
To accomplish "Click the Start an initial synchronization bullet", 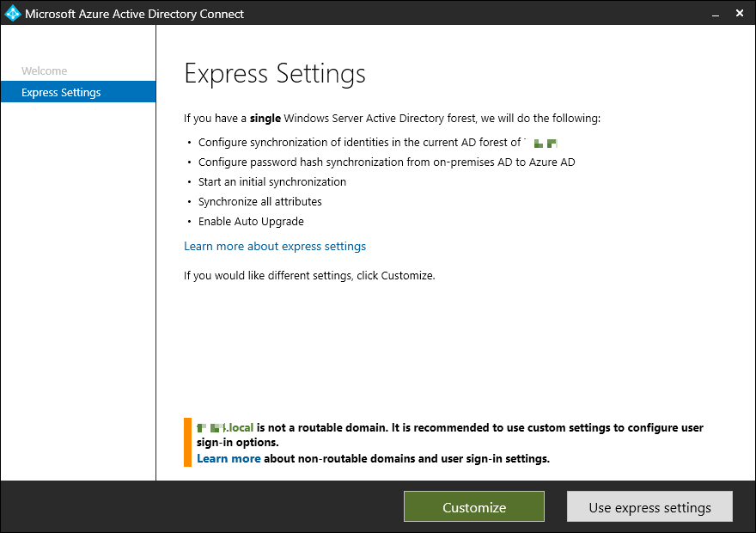I will pyautogui.click(x=272, y=181).
